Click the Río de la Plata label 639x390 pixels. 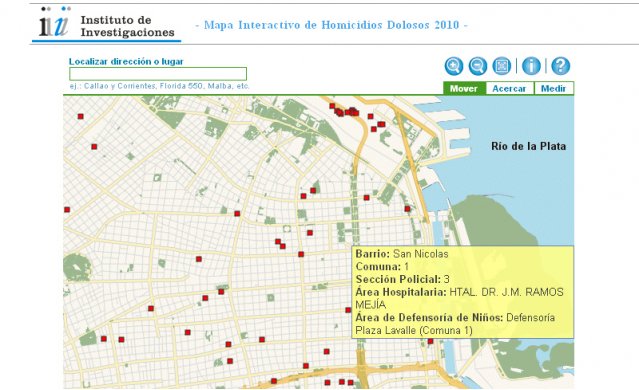coord(529,146)
